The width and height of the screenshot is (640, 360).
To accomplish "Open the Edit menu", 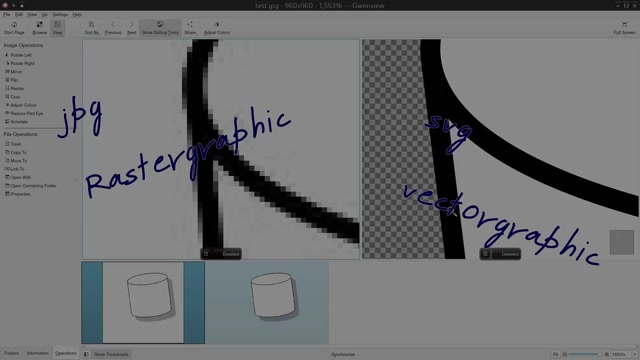I will pos(19,14).
